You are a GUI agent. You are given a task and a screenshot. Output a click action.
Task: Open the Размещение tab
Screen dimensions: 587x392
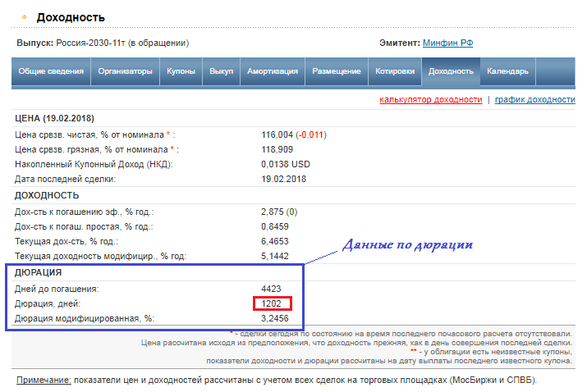click(337, 71)
